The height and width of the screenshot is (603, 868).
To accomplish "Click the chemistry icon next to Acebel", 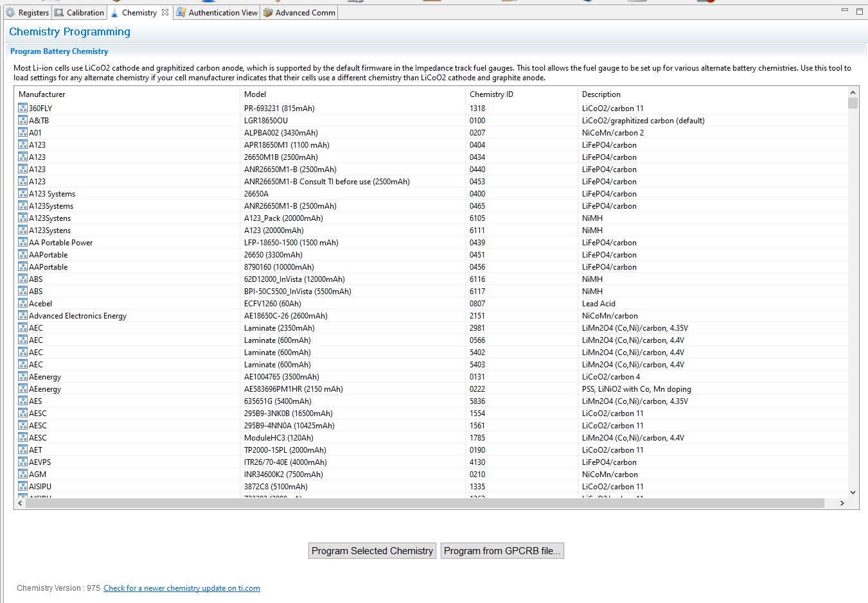I will (22, 303).
